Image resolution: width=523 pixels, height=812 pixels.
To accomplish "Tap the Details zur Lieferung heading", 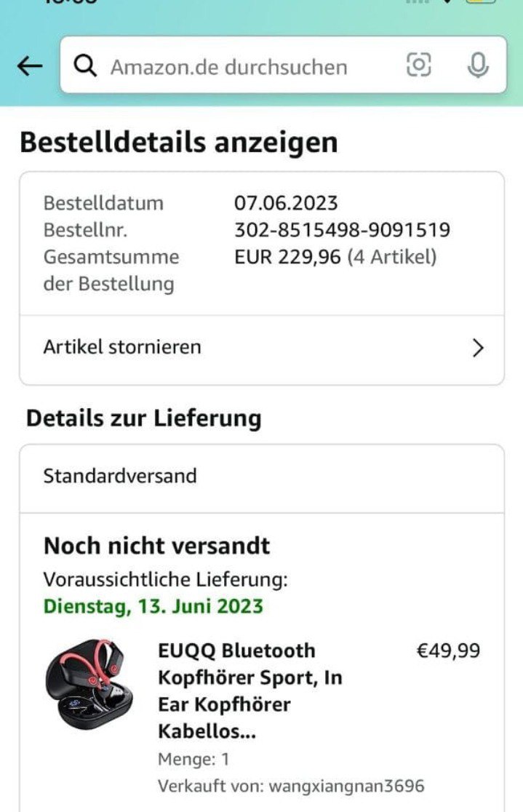I will click(143, 418).
